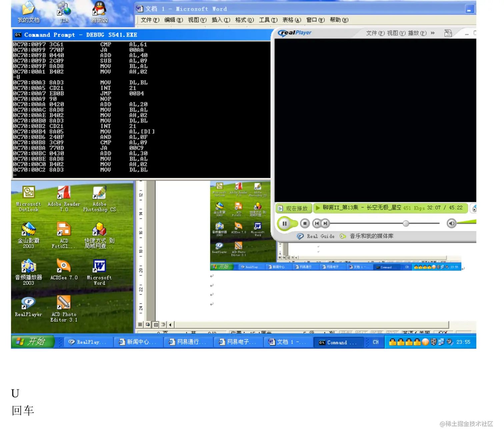Screen dimensions: 504x438
Task: Switch Word to outline view button
Action: 163,324
